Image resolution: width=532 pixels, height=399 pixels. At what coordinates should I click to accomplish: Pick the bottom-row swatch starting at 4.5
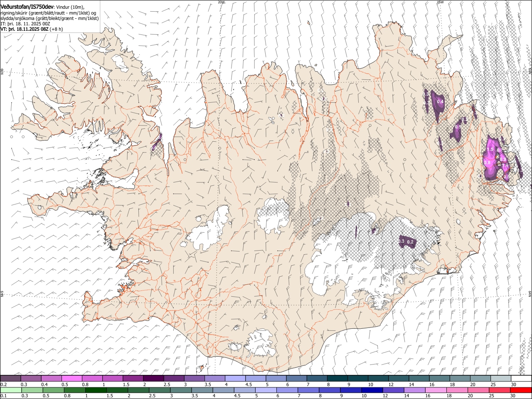244,390
